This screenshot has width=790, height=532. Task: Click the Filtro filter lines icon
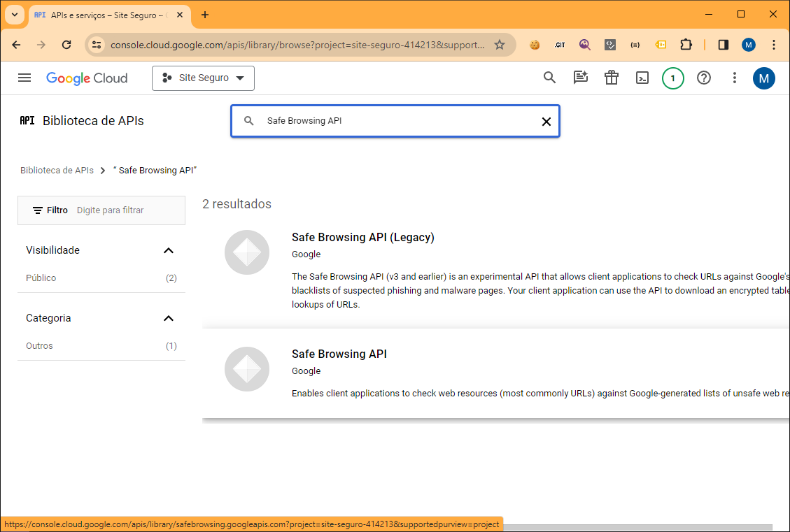38,210
